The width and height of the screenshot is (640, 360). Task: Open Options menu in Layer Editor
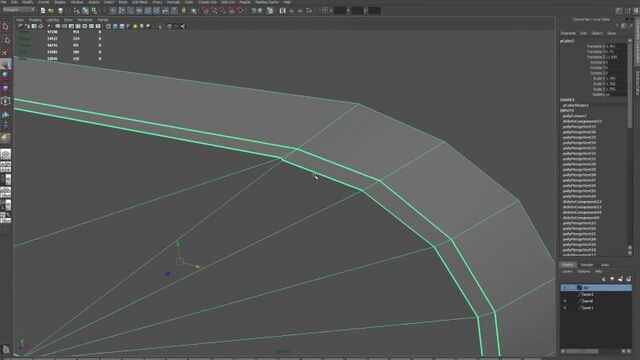tap(584, 271)
